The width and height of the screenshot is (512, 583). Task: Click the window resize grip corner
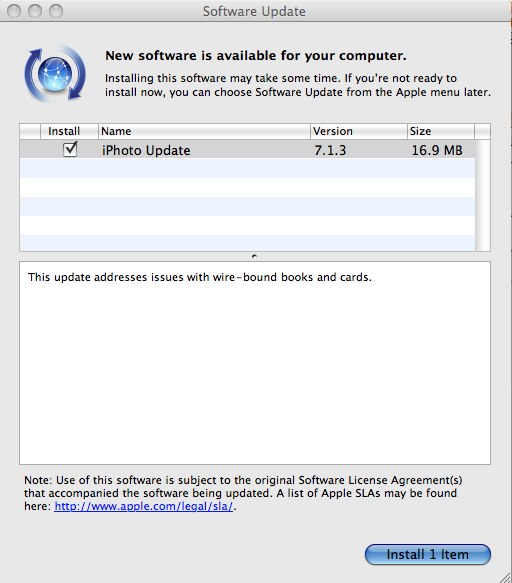(x=505, y=577)
